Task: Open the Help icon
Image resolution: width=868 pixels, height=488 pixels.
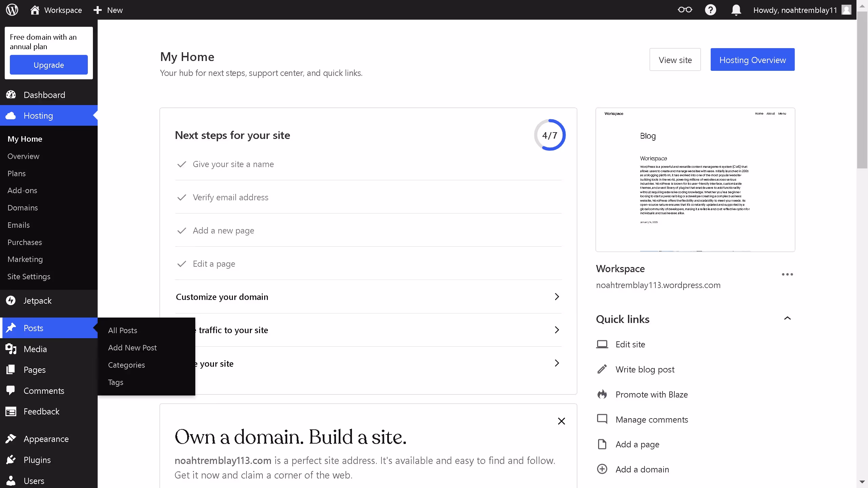Action: (x=711, y=10)
